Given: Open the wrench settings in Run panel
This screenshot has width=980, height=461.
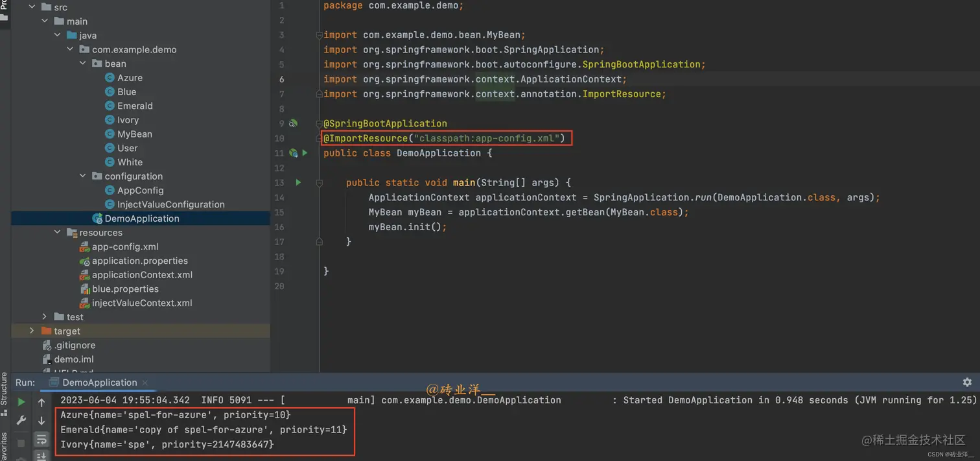Looking at the screenshot, I should [x=21, y=420].
